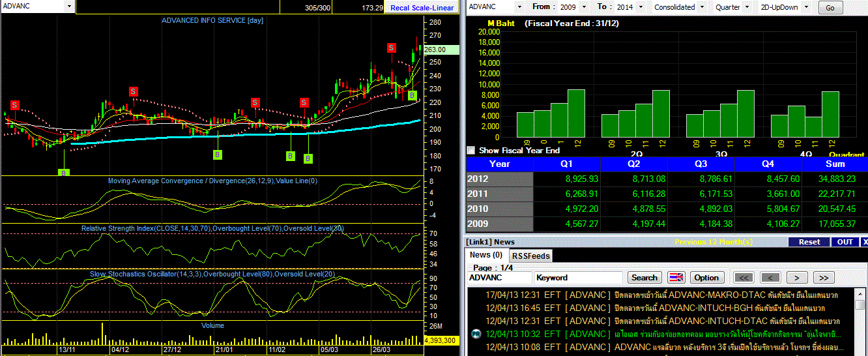Viewport: 868px width, 356px height.
Task: Click the leftmost red S sell marker on chart
Action: (x=14, y=104)
